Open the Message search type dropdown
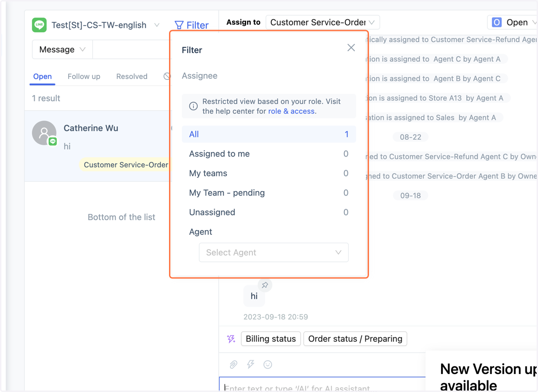538x392 pixels. pyautogui.click(x=62, y=49)
